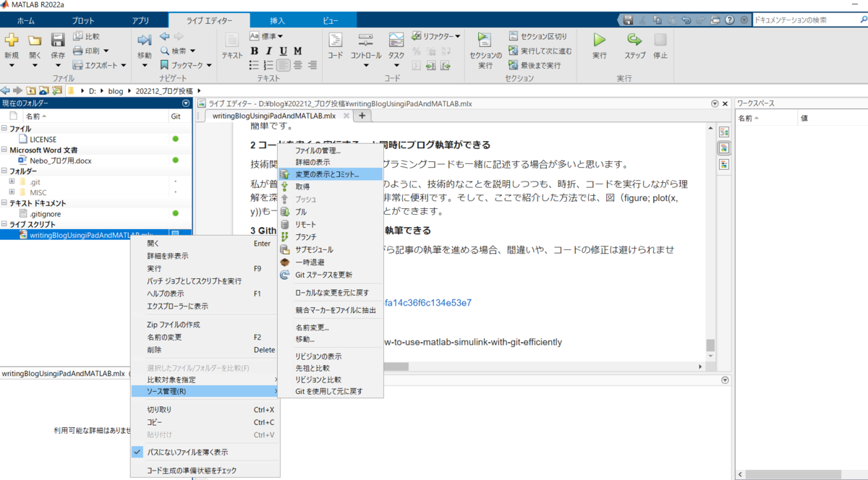Image resolution: width=868 pixels, height=480 pixels.
Task: Click the 保存 (Save) floppy icon in ribbon
Action: click(x=58, y=40)
